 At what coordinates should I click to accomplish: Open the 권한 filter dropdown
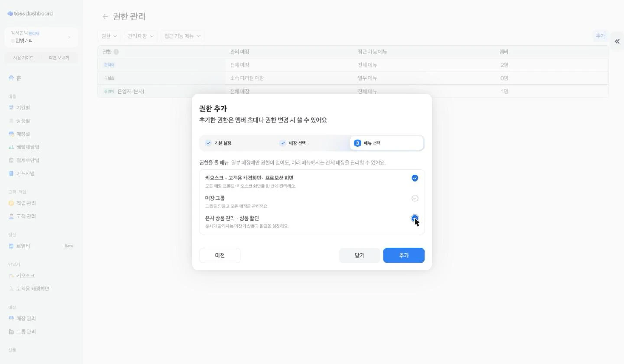[109, 36]
